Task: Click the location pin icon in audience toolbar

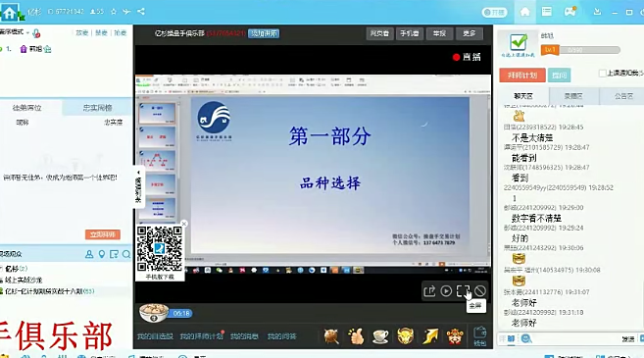Action: pyautogui.click(x=102, y=254)
